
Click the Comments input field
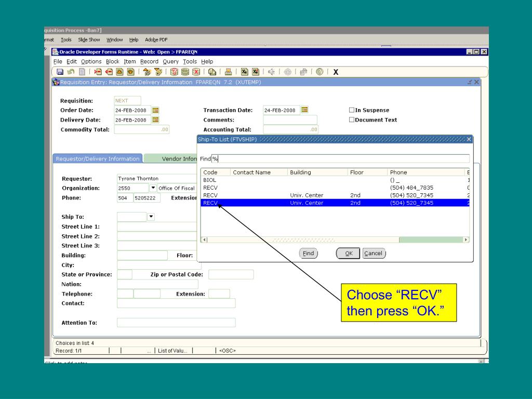point(290,120)
